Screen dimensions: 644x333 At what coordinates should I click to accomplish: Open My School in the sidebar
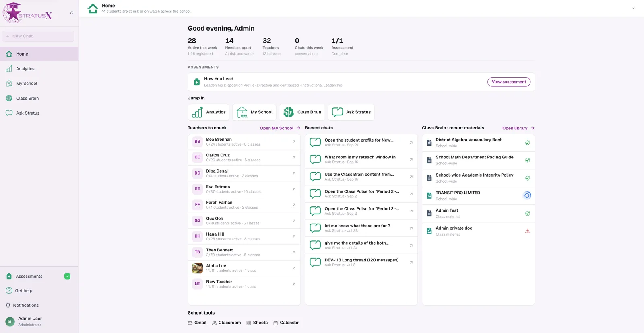point(39,84)
